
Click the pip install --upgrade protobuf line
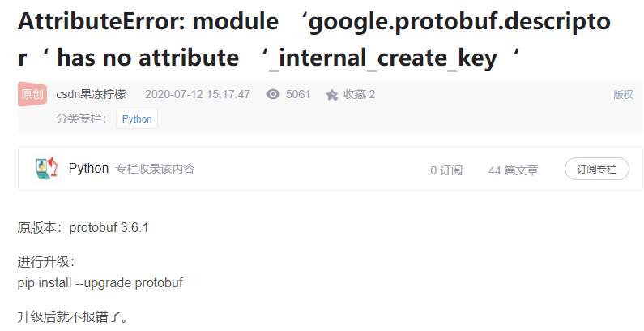(x=100, y=282)
